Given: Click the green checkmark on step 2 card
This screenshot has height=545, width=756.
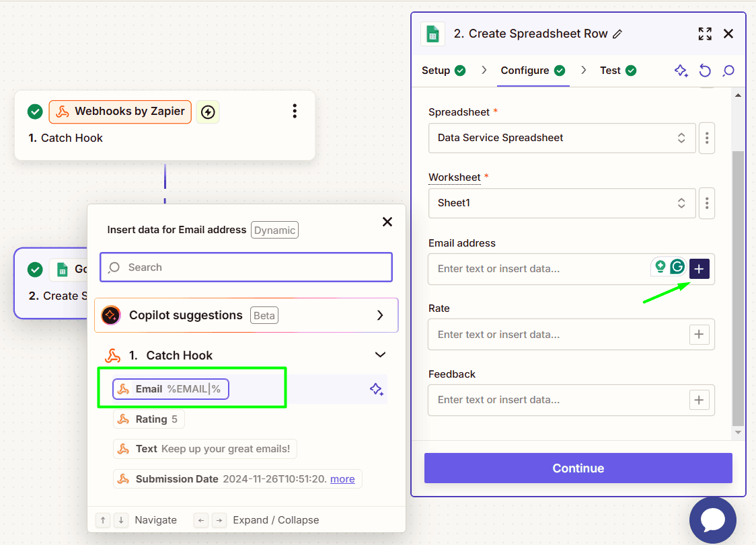Looking at the screenshot, I should coord(35,269).
